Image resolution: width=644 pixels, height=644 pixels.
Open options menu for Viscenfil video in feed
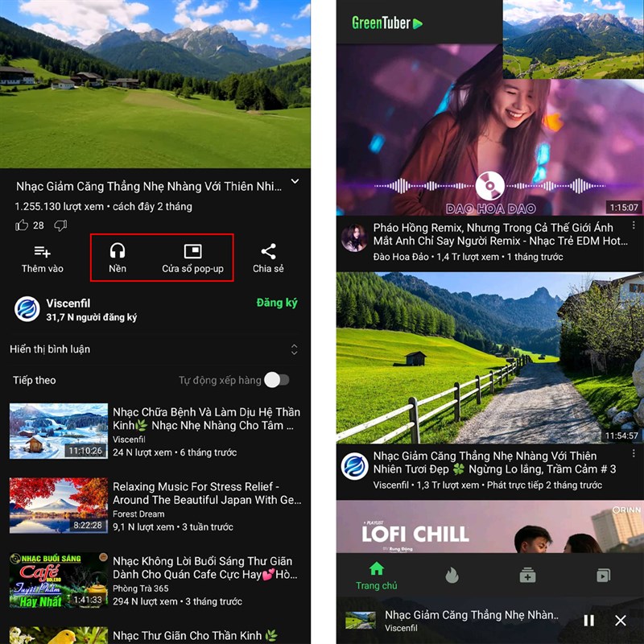pos(634,456)
